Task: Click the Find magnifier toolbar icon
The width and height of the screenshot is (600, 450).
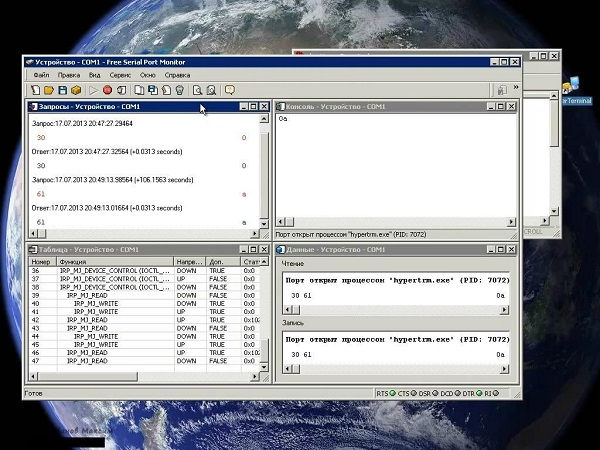Action: pyautogui.click(x=198, y=90)
